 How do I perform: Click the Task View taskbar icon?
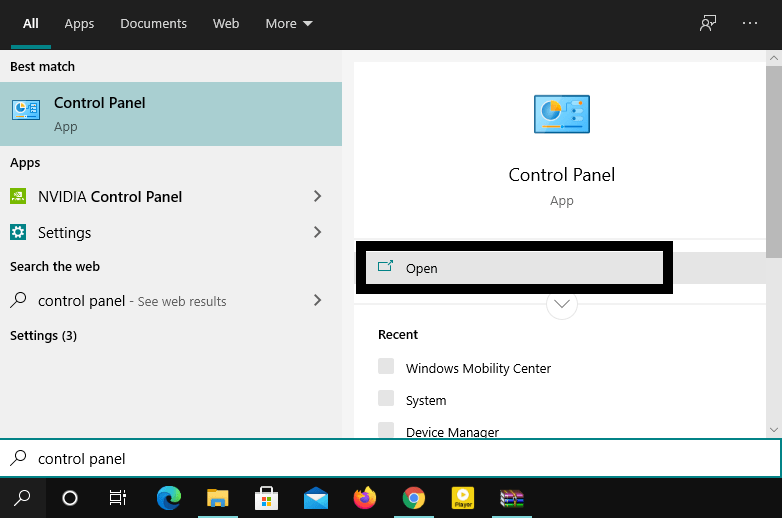[x=118, y=497]
